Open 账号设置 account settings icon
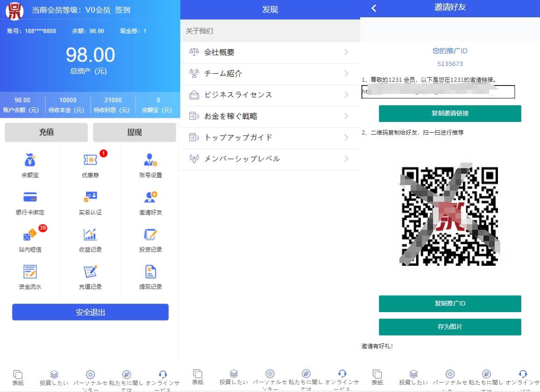540x392 pixels. 150,160
